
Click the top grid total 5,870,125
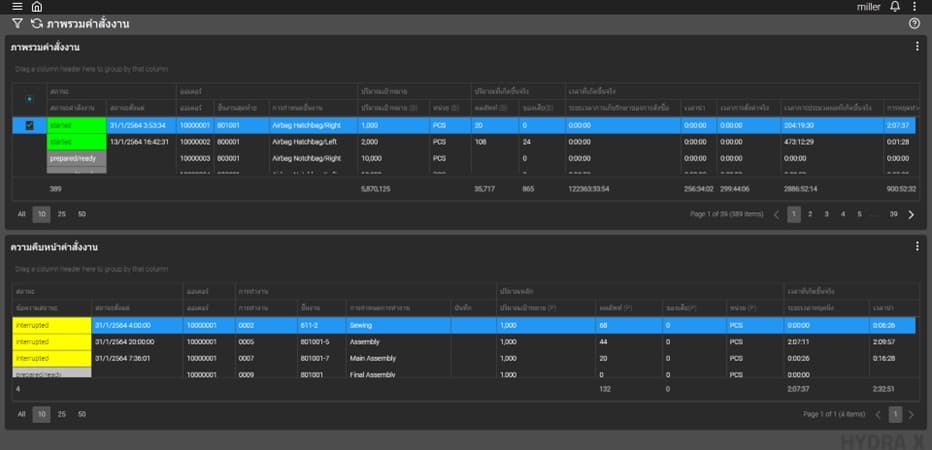pos(376,189)
